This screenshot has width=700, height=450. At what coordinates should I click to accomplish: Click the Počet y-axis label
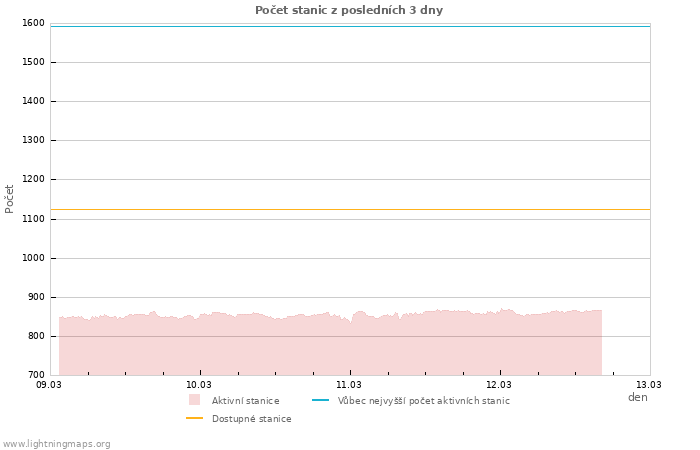(x=10, y=198)
